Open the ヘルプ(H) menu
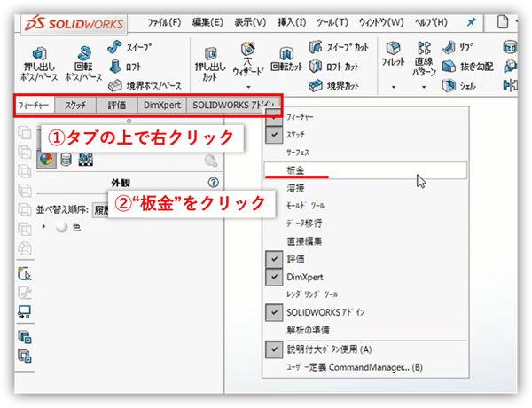532x408 pixels. click(x=431, y=23)
